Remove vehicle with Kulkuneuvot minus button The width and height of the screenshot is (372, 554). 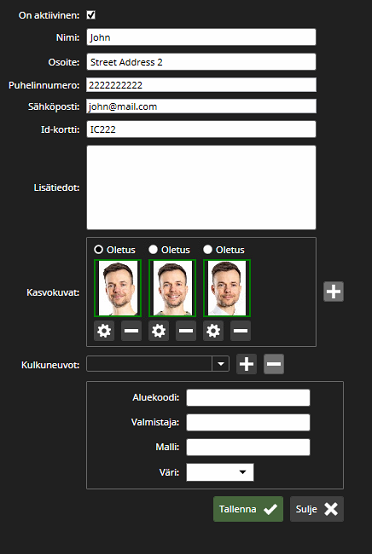point(274,364)
